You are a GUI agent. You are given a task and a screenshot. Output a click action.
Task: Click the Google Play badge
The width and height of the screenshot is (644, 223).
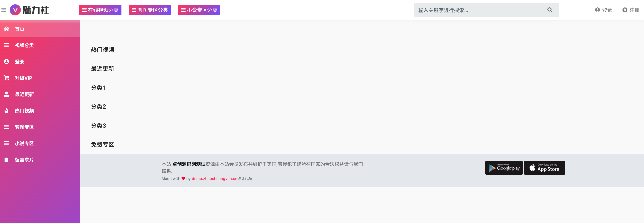point(504,168)
